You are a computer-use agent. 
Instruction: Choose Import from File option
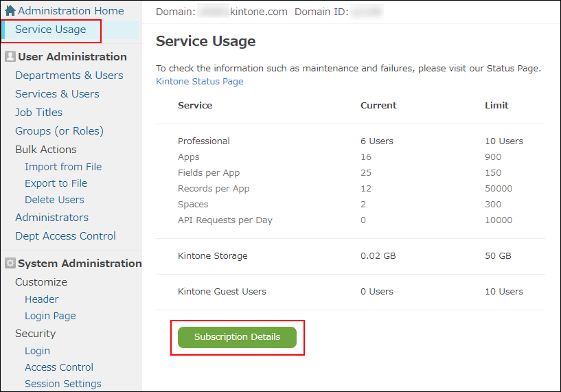pos(63,167)
